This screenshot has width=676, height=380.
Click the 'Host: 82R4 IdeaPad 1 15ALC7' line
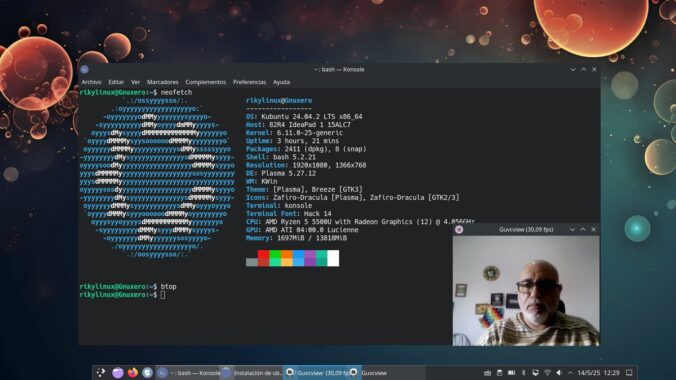coord(298,125)
